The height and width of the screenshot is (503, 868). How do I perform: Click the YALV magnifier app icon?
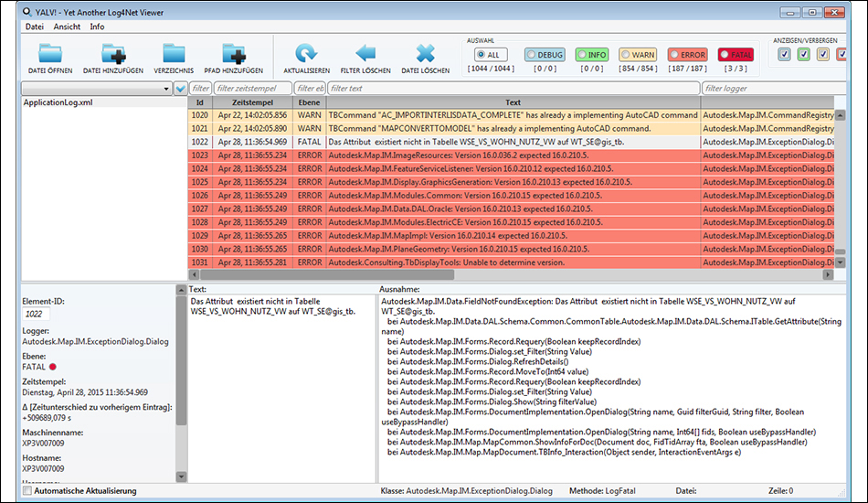[26, 12]
